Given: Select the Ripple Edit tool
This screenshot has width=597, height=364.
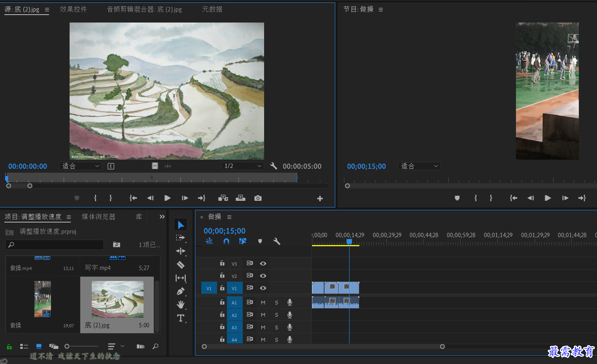Looking at the screenshot, I should pos(181,251).
